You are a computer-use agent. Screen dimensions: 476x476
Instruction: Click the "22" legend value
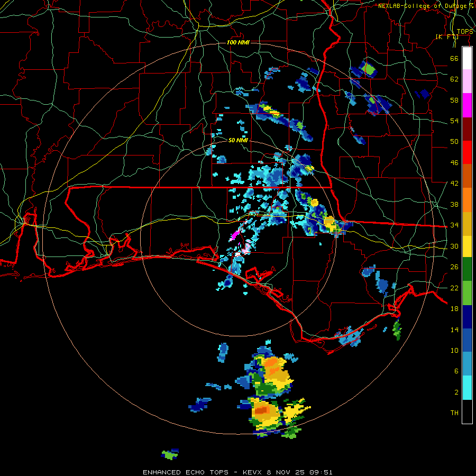coord(454,288)
